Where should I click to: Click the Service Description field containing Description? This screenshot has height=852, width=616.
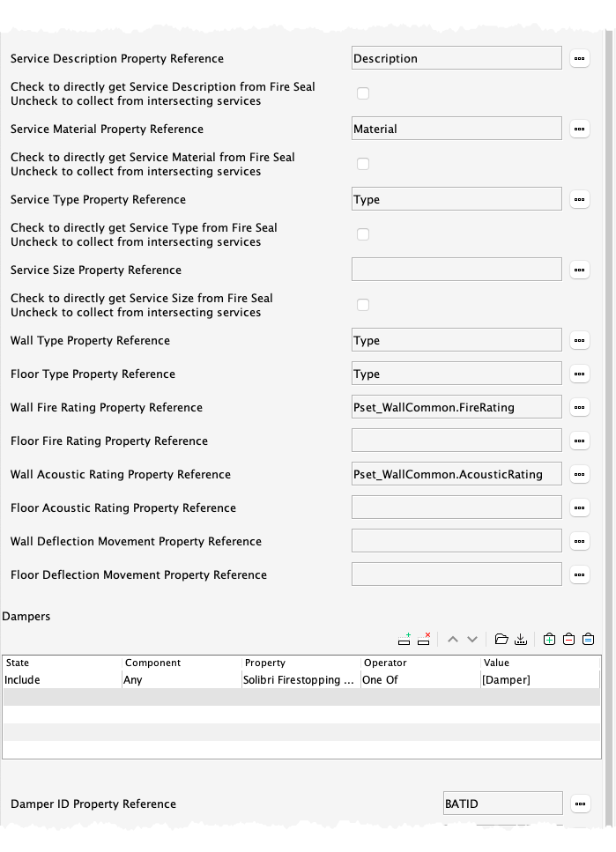pos(456,58)
